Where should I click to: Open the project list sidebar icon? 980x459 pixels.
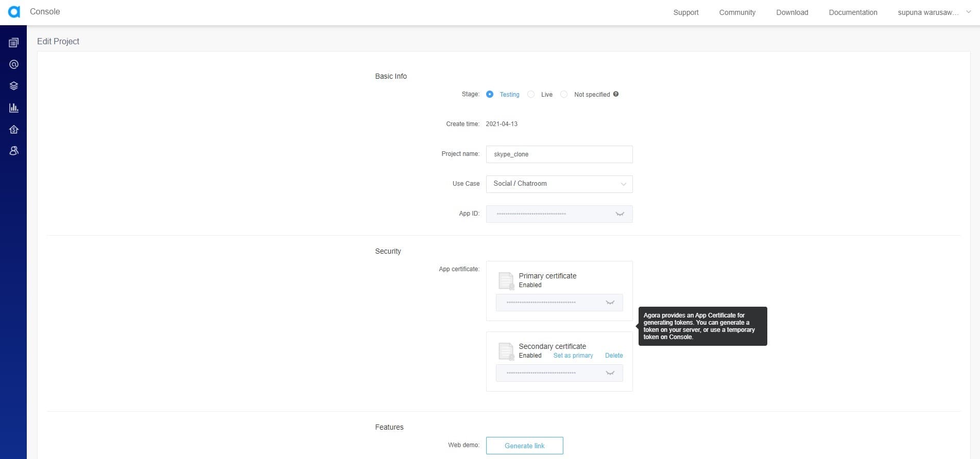click(14, 43)
